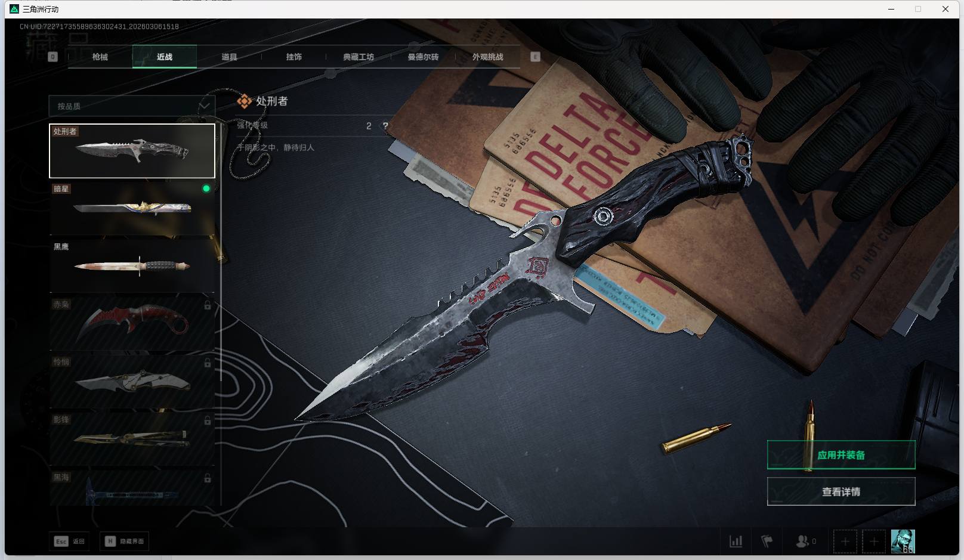Open the 强化等级 help question mark
The height and width of the screenshot is (560, 964).
[385, 126]
